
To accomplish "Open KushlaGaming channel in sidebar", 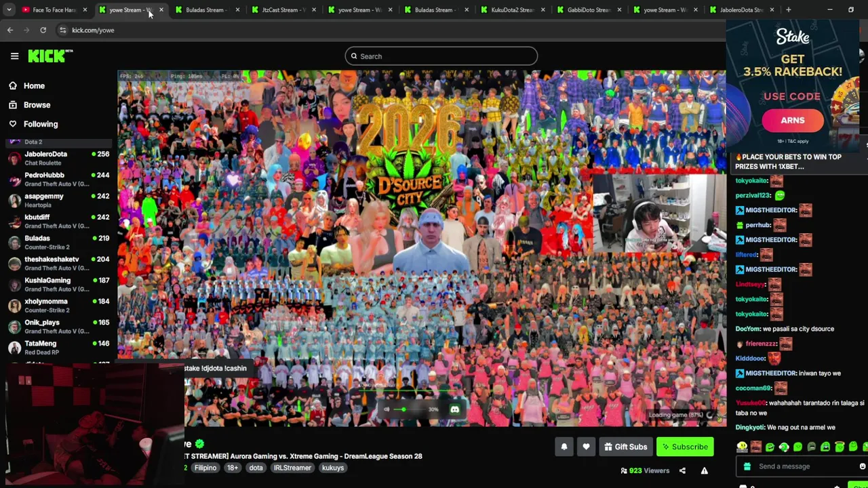I will pos(58,284).
